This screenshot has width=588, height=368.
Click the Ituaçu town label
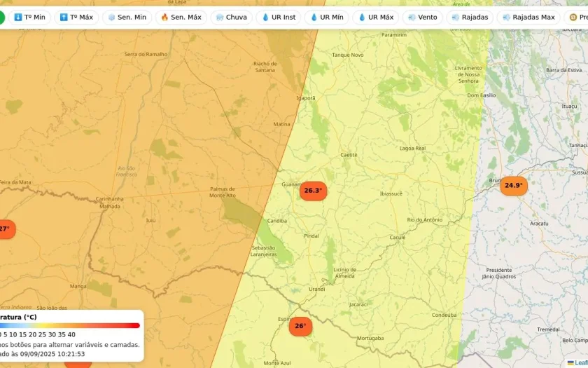[x=569, y=107]
